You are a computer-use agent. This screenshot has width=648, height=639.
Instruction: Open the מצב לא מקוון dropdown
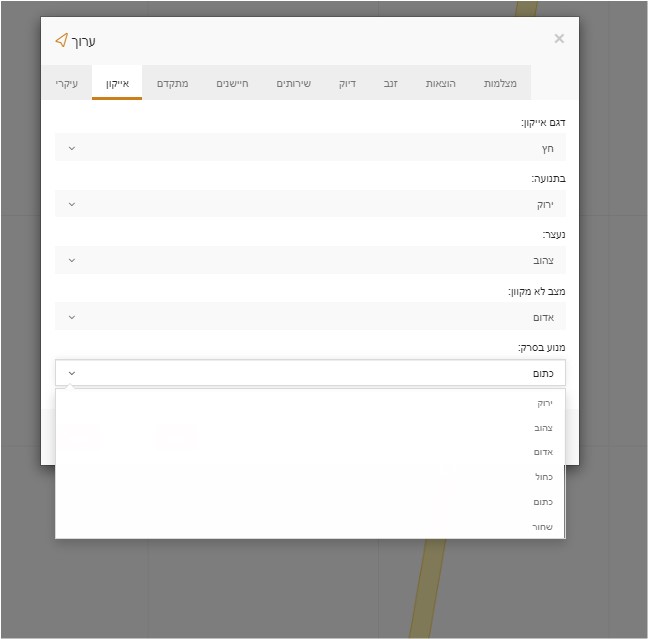[x=310, y=317]
